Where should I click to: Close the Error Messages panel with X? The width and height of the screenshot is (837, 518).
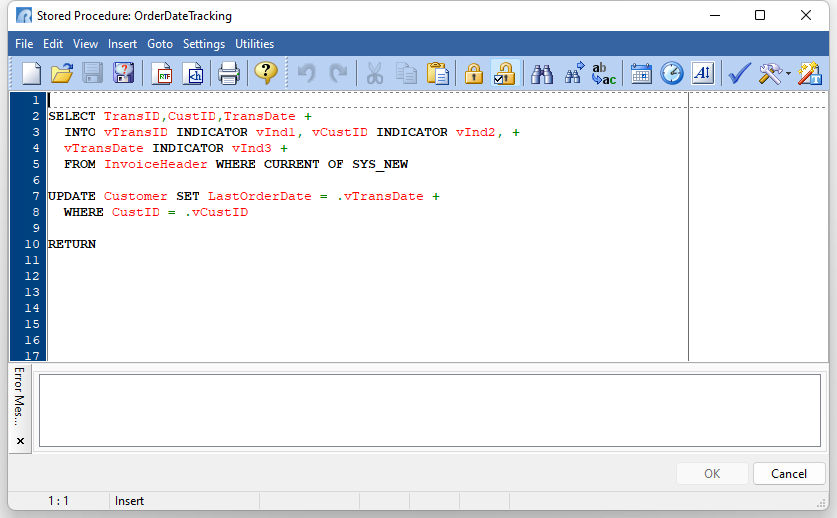tap(20, 441)
